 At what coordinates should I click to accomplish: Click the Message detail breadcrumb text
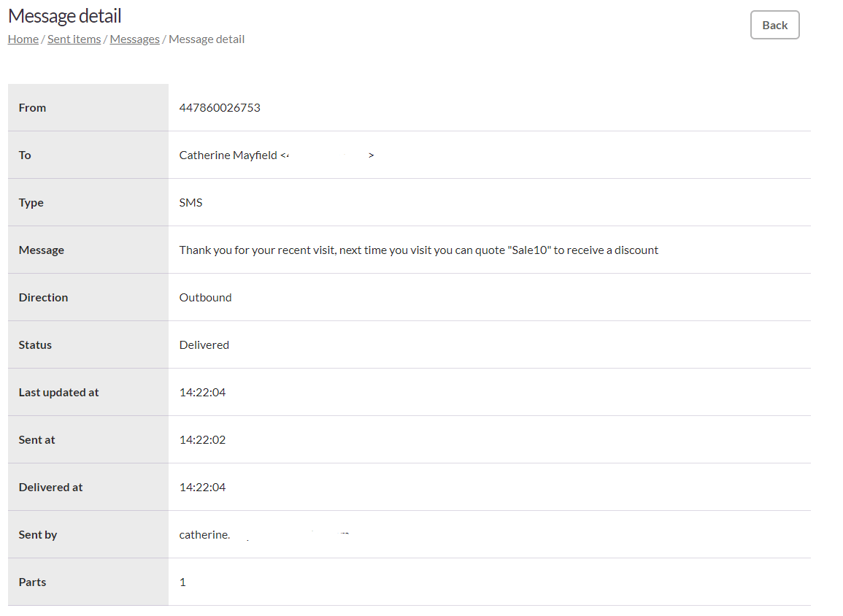206,39
